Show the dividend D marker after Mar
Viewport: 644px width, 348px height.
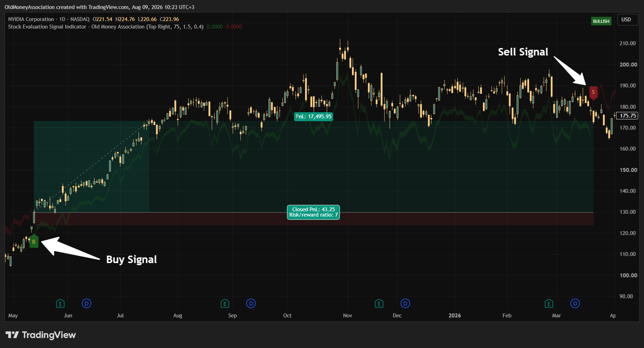(575, 303)
